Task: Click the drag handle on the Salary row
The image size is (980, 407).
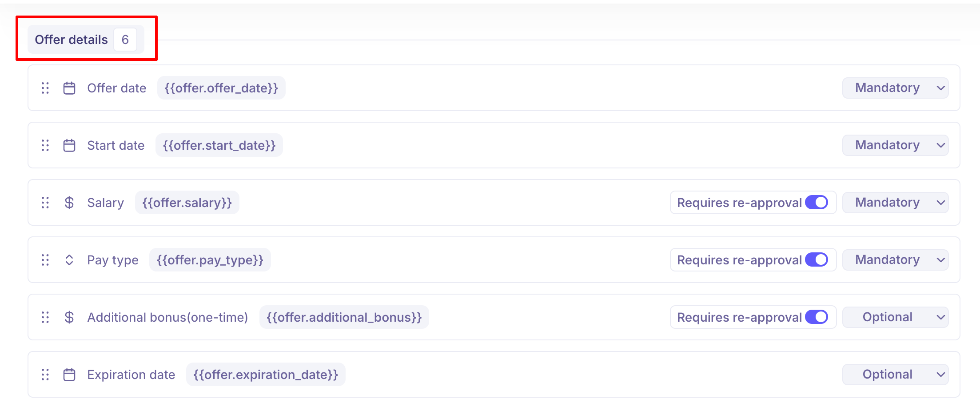Action: pos(45,203)
